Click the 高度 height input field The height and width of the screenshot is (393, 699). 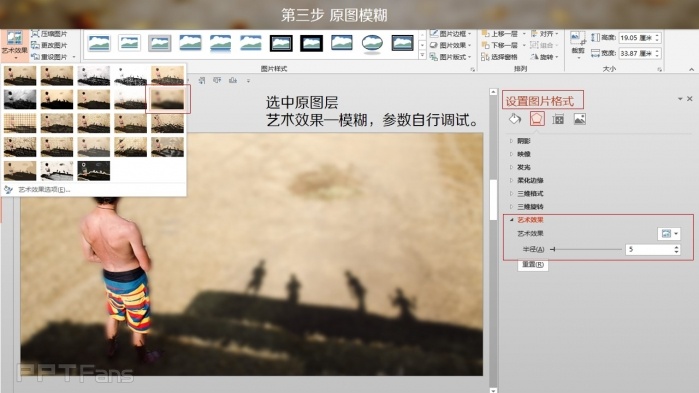pyautogui.click(x=637, y=38)
